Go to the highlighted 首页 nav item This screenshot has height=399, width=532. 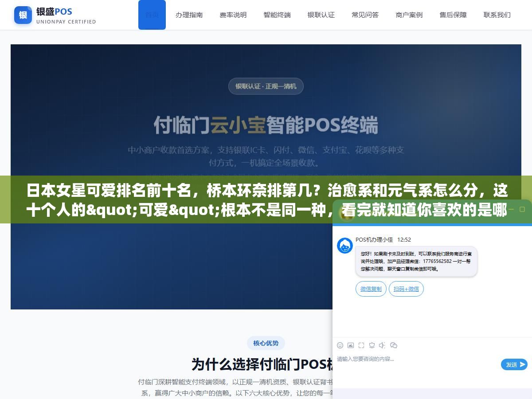coord(152,15)
